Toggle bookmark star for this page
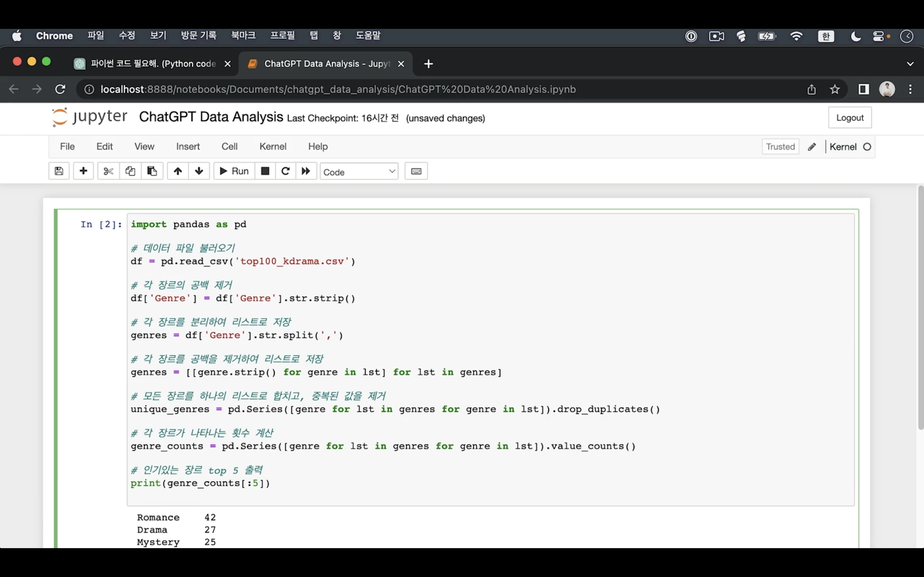Viewport: 924px width, 577px height. point(835,89)
